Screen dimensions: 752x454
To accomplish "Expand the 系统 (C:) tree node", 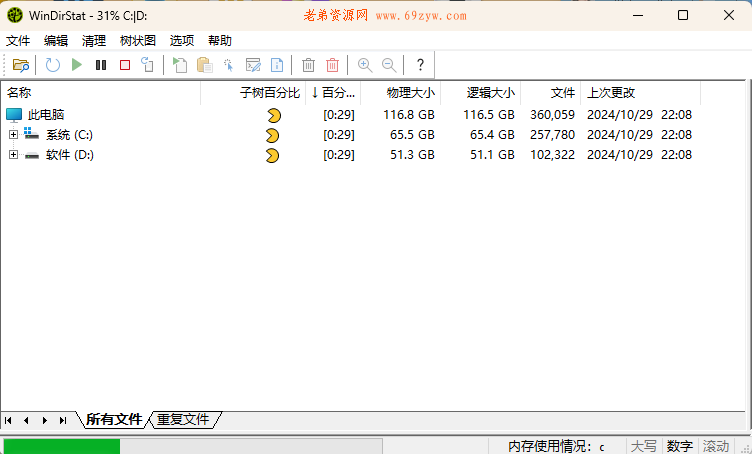I will click(13, 134).
